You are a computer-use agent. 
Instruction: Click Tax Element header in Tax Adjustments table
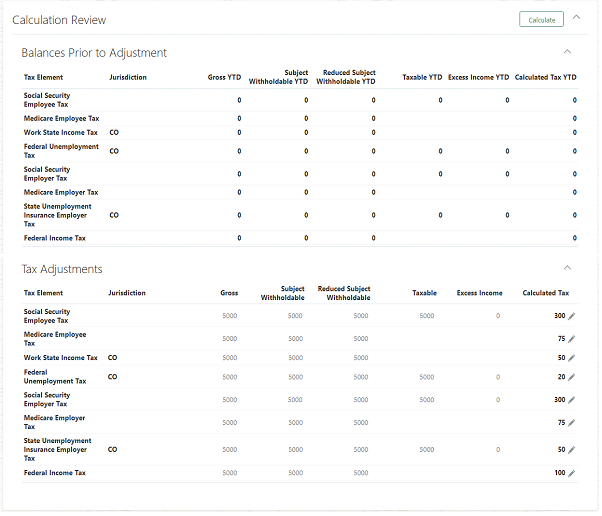point(43,293)
